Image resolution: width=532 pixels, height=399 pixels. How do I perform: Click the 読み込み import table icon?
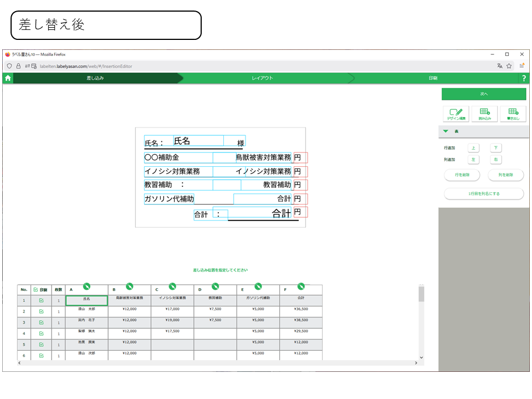(x=485, y=114)
